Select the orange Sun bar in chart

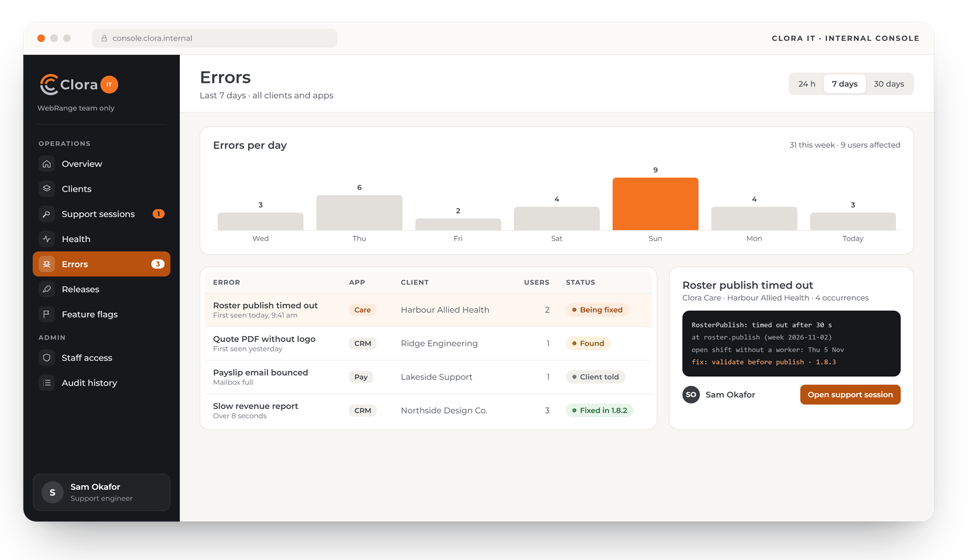pos(655,204)
